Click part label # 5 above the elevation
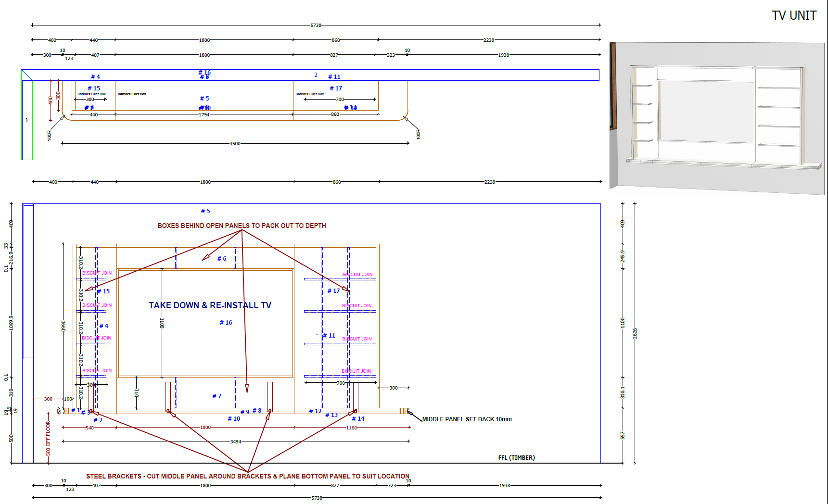Image resolution: width=828 pixels, height=504 pixels. (x=205, y=211)
